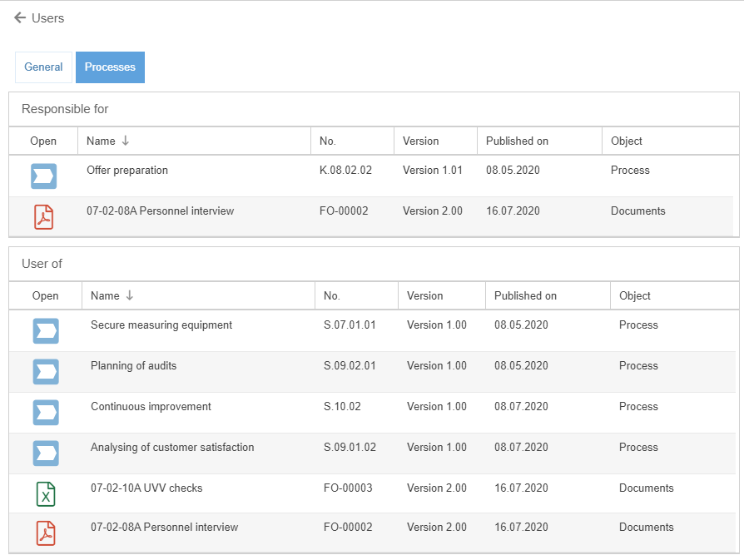
Task: Click the Object header in User of table
Action: 635,296
